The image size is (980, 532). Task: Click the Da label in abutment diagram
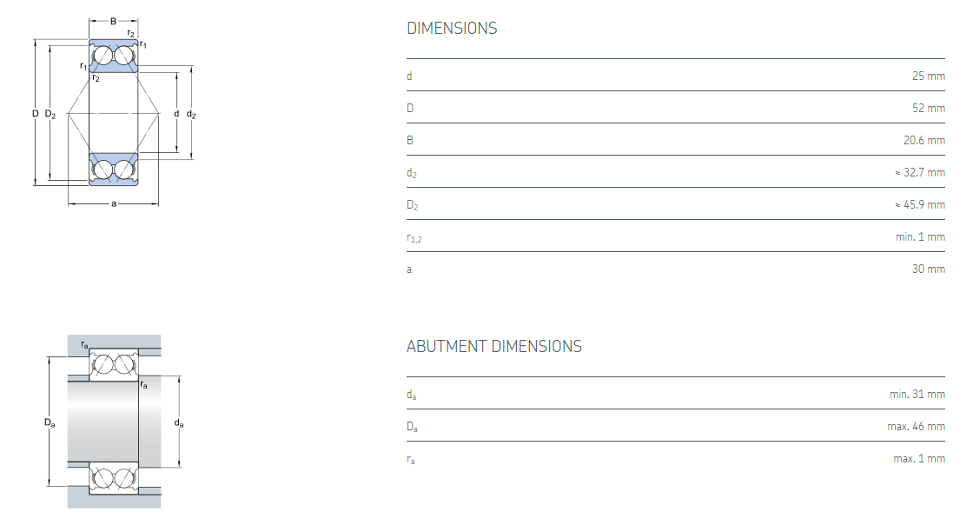(x=50, y=423)
